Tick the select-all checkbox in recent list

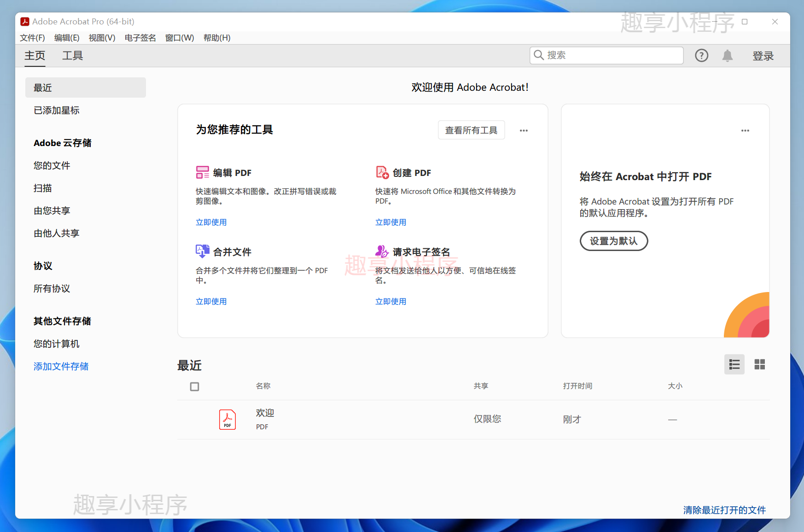point(195,387)
